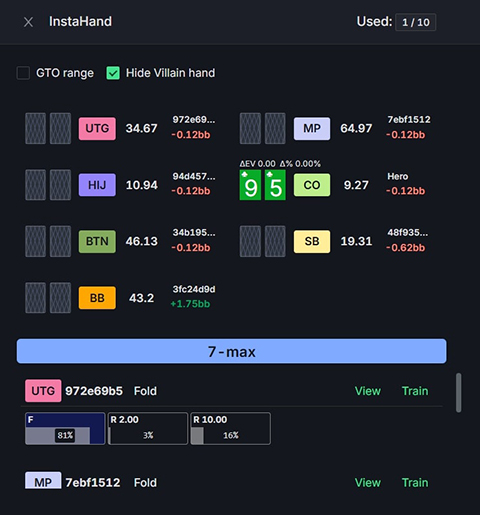Select the BB position badge
This screenshot has width=480, height=515.
[97, 298]
